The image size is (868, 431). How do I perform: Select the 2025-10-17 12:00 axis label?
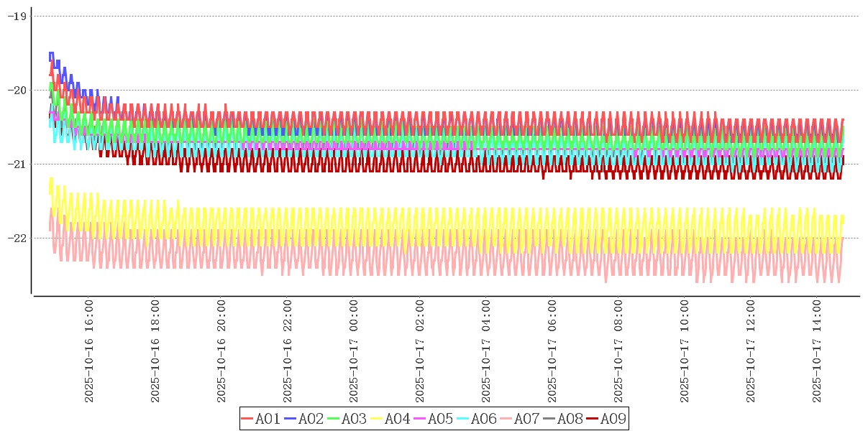751,352
